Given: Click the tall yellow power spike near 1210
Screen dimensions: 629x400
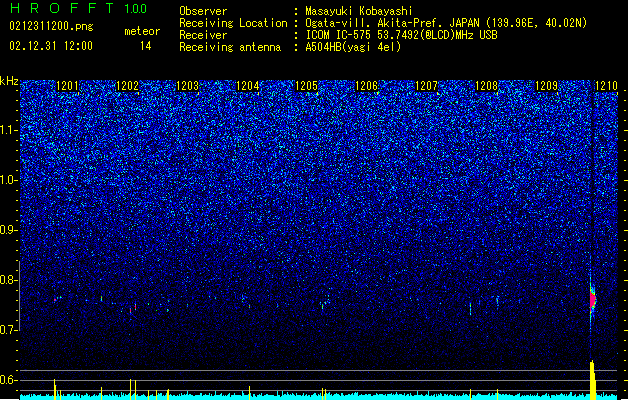Looking at the screenshot, I should (x=592, y=380).
